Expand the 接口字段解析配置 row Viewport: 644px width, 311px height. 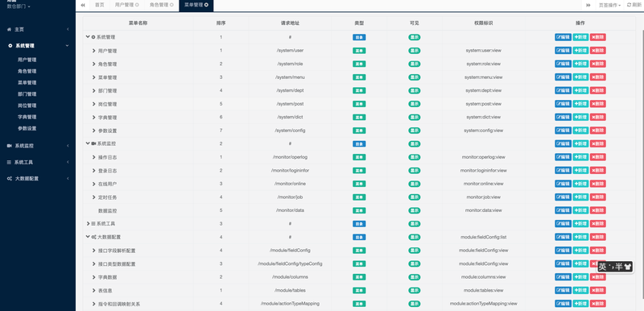tap(94, 251)
